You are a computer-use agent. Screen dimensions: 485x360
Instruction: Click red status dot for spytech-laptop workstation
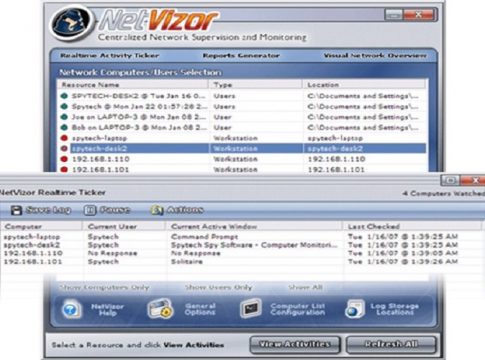64,138
